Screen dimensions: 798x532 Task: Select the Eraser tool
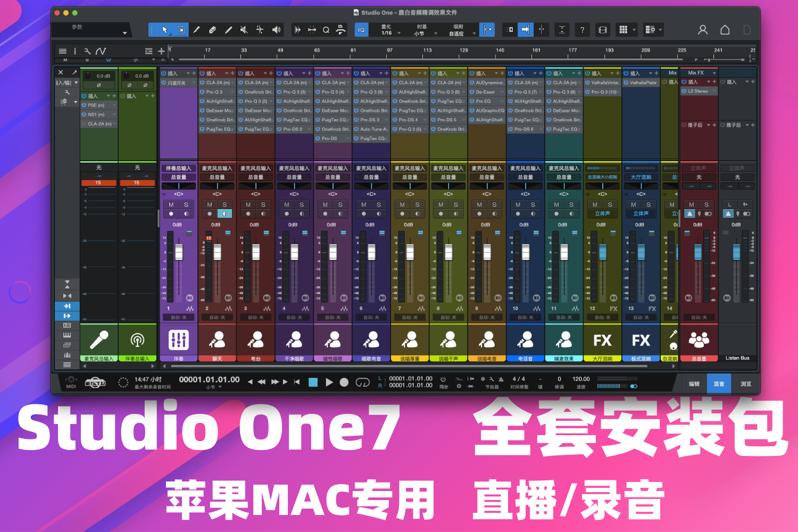coord(212,30)
